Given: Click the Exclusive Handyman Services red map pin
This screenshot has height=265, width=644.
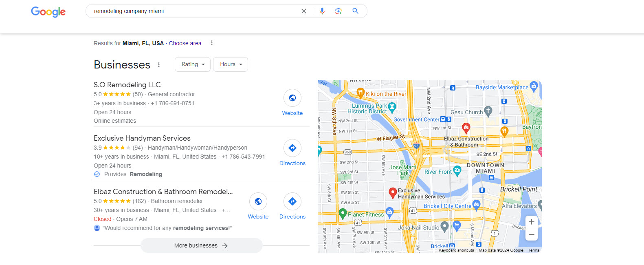Looking at the screenshot, I should pyautogui.click(x=393, y=193).
